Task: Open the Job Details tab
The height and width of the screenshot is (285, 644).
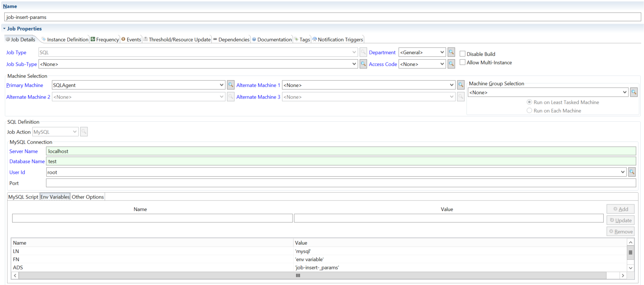Action: tap(20, 39)
